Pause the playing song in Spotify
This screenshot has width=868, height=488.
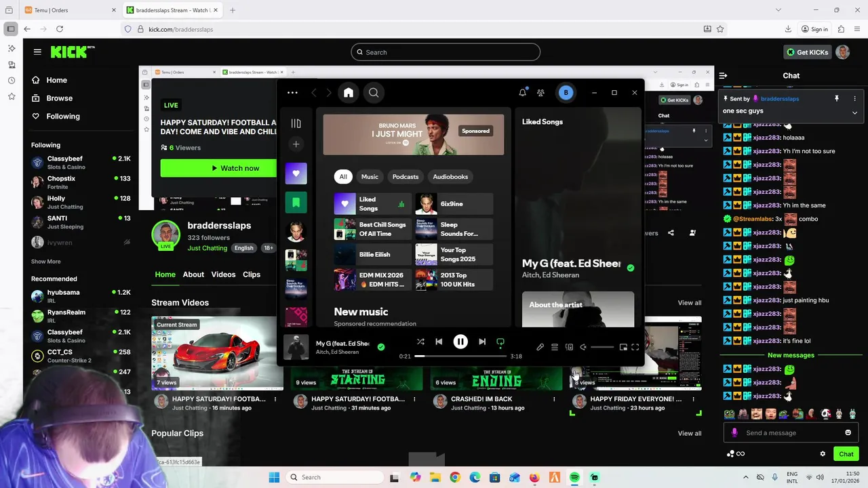pyautogui.click(x=460, y=342)
